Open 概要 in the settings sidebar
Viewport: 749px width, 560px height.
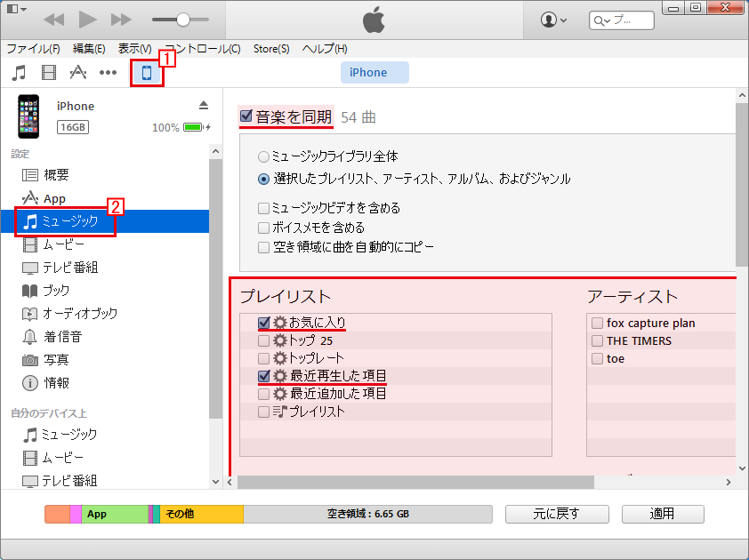[x=105, y=175]
